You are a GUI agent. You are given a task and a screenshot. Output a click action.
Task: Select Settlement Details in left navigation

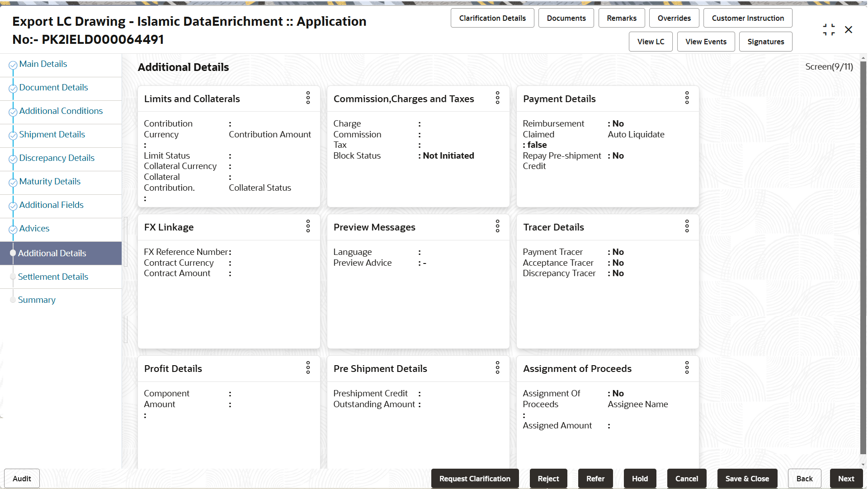pos(53,277)
